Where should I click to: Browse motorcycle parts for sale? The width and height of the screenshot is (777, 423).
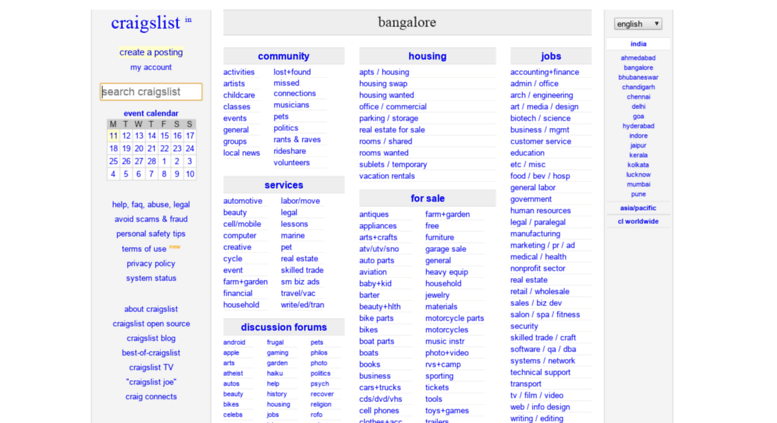click(454, 318)
